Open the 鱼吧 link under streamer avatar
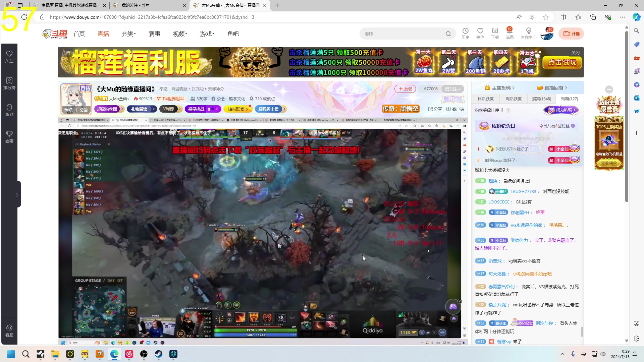Viewport: 644px width, 362px height. click(x=68, y=110)
